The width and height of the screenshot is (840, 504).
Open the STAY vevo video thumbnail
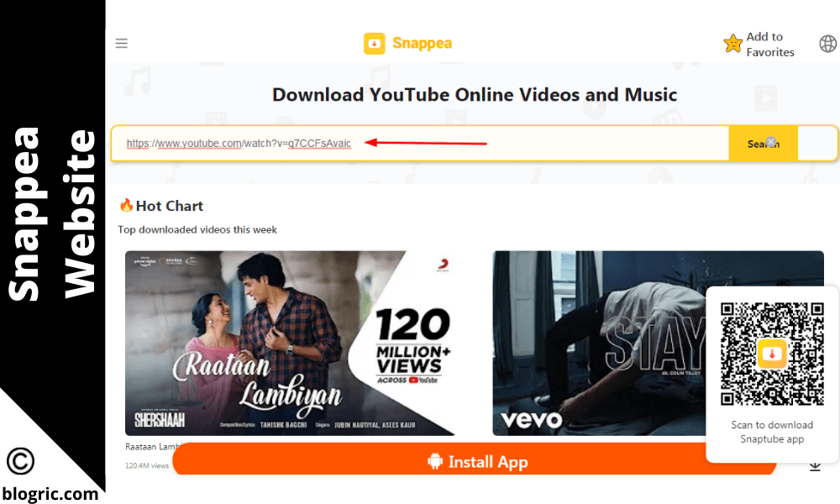pyautogui.click(x=658, y=344)
